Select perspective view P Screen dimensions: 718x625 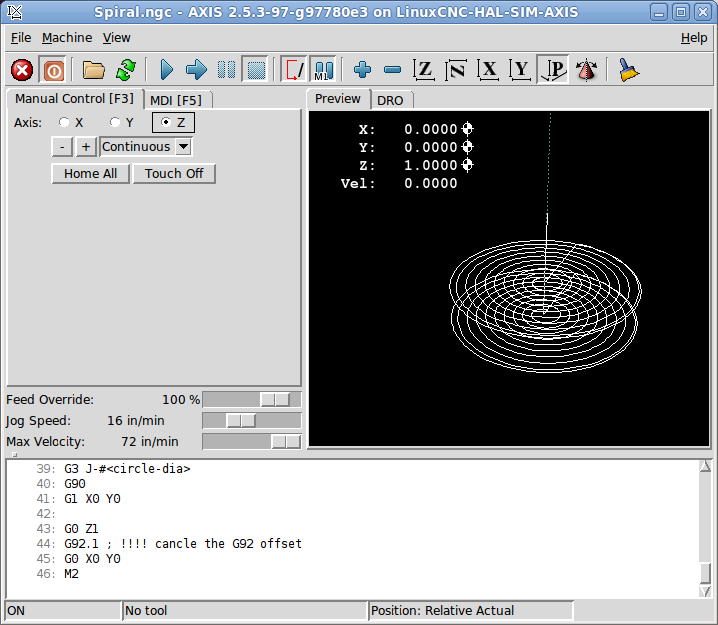coord(553,71)
